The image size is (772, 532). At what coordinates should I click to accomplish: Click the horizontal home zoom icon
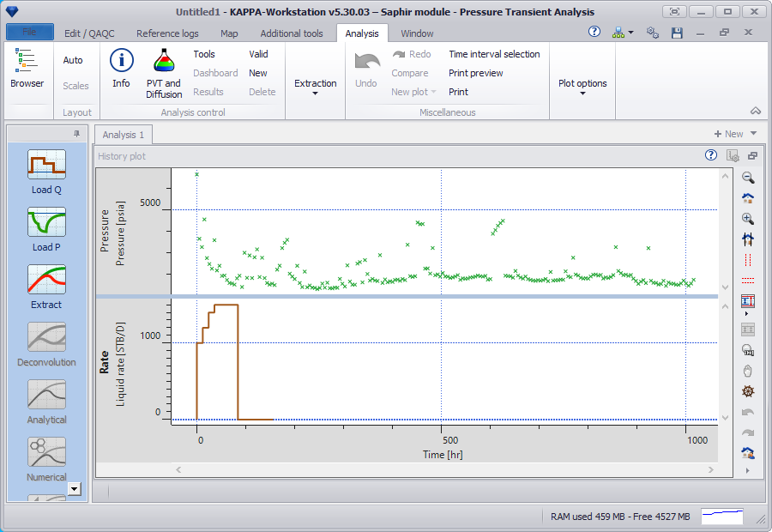click(x=748, y=239)
